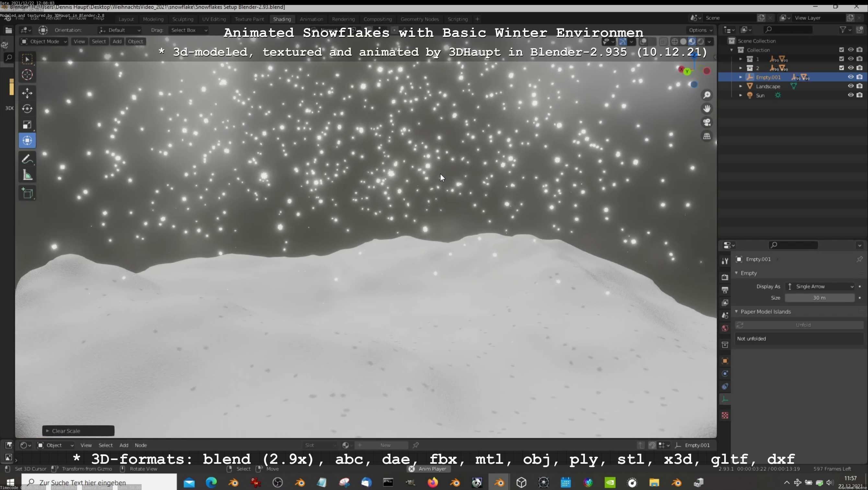Disable the checkbox for collection 2
Image resolution: width=868 pixels, height=490 pixels.
click(x=841, y=68)
